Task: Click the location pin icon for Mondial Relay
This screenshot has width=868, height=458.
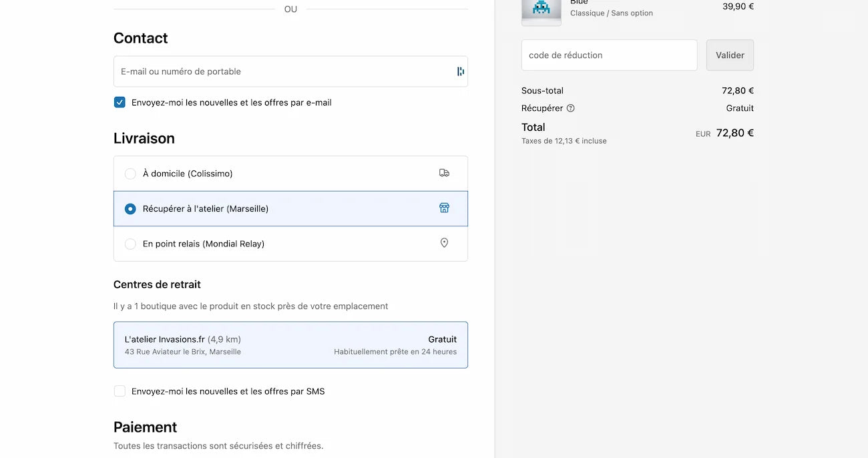Action: coord(444,243)
